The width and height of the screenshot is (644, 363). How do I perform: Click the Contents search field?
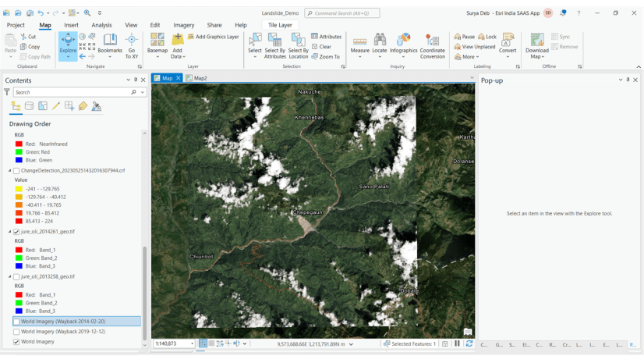(73, 92)
